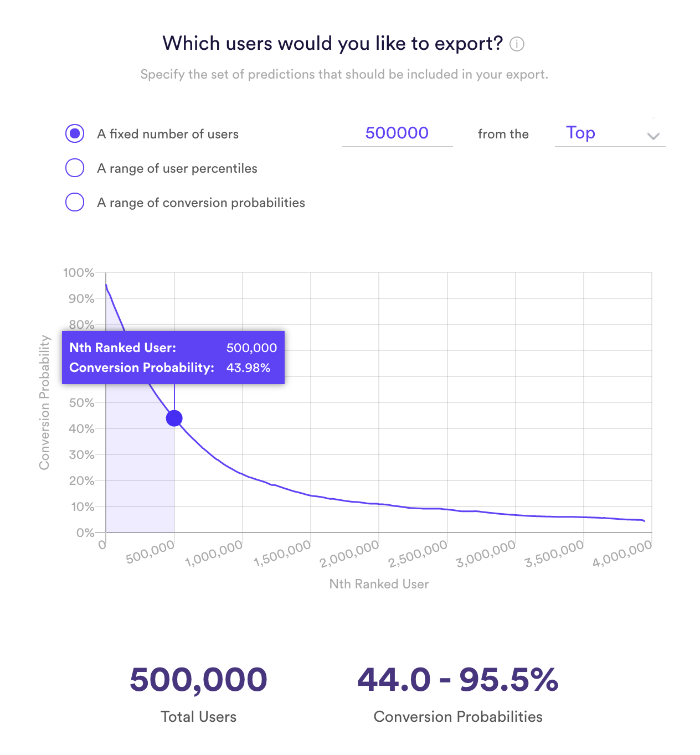Click 'Nth Ranked User' axis title

coord(379,584)
